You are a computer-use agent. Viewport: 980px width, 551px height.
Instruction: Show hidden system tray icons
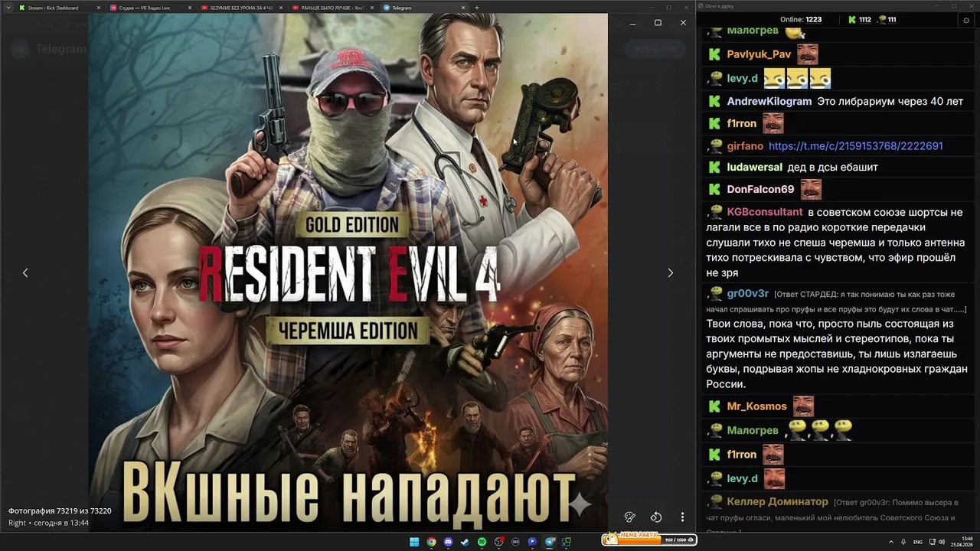pyautogui.click(x=891, y=542)
